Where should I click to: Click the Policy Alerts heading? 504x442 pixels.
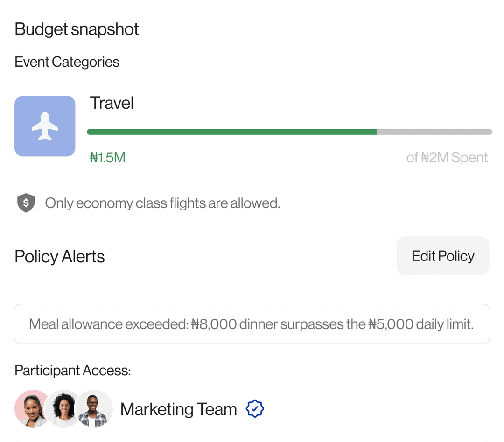coord(59,256)
